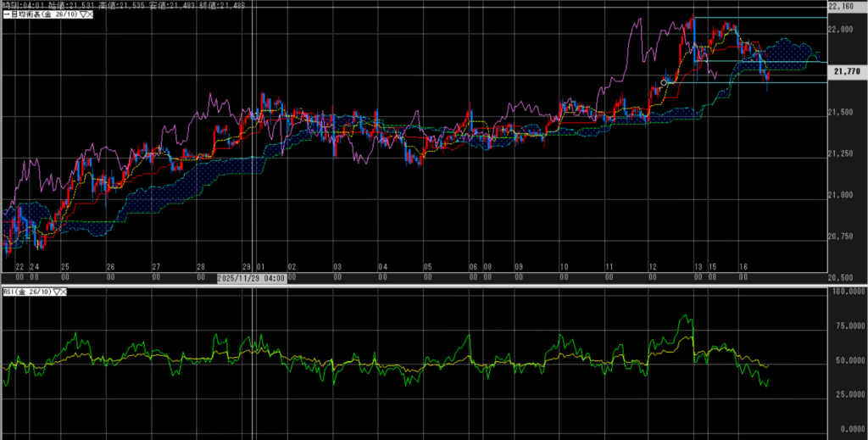Click the 75.0000 RSI axis label
The height and width of the screenshot is (440, 868).
(x=848, y=325)
